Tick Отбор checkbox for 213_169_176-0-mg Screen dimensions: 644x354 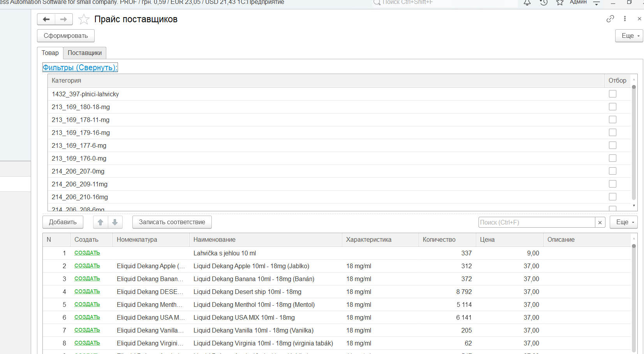click(612, 158)
